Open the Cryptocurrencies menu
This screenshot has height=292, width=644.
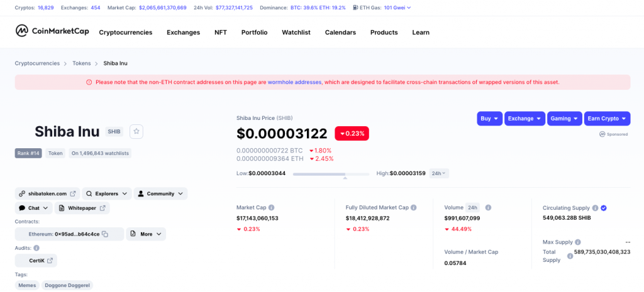coord(126,33)
